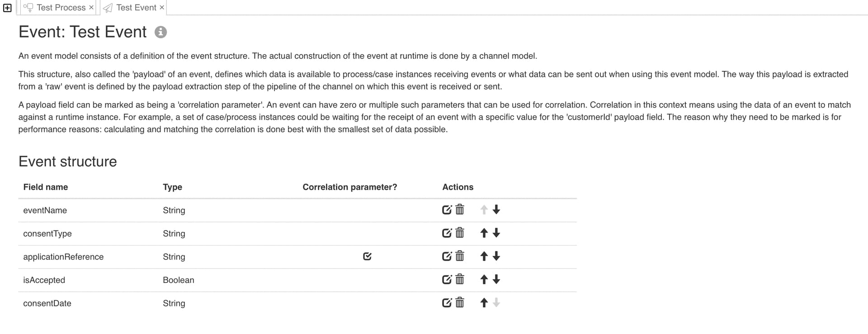Edit the consentDate field
Image resolution: width=868 pixels, height=334 pixels.
[447, 303]
